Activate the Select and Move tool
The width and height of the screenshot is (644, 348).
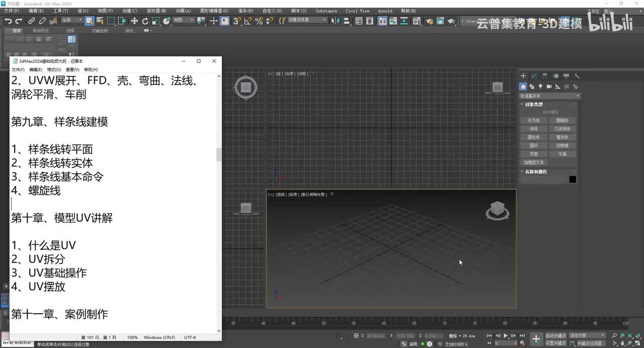134,21
